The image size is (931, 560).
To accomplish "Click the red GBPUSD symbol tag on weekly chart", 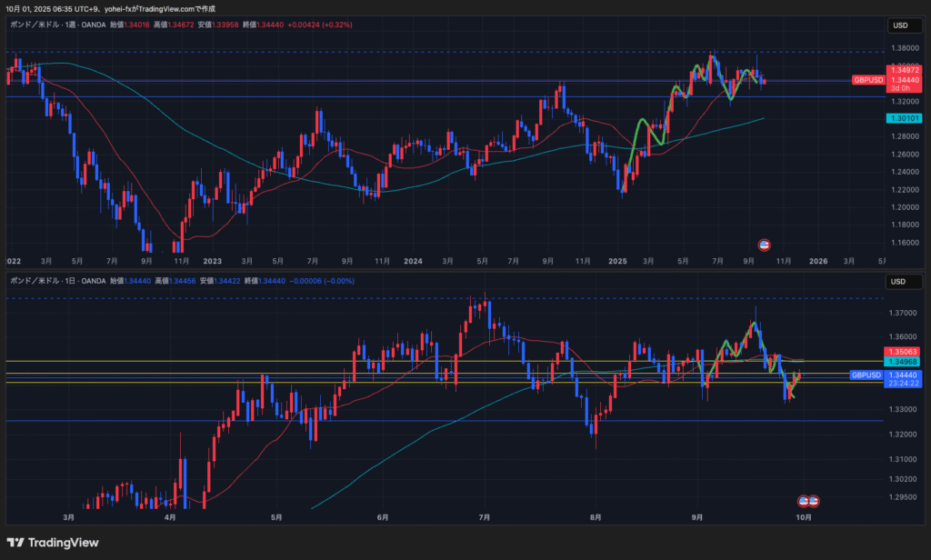I will point(867,80).
